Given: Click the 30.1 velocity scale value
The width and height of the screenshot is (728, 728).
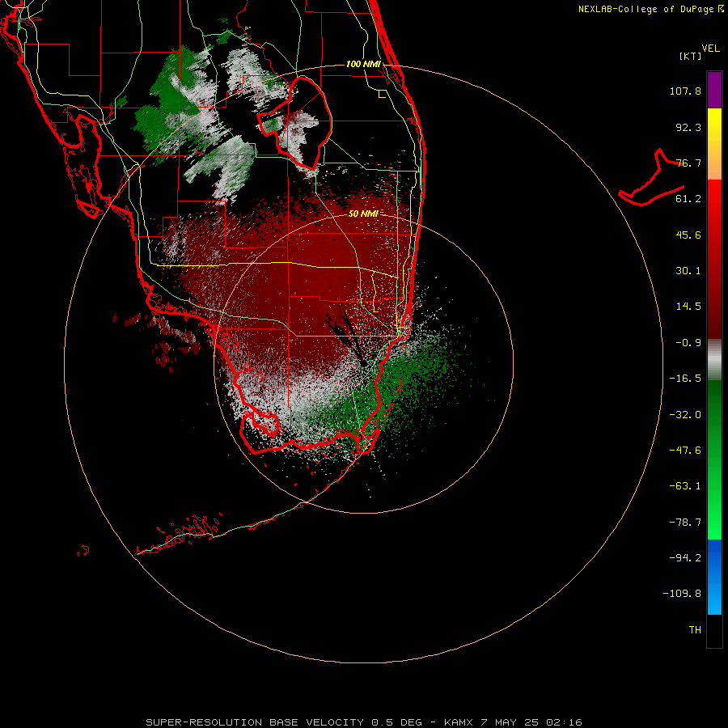Looking at the screenshot, I should [688, 271].
